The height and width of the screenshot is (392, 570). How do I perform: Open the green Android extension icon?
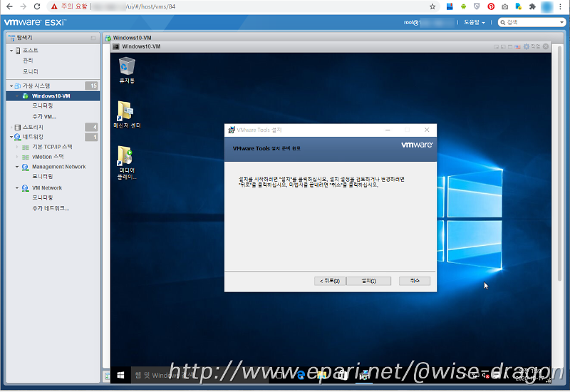click(464, 6)
